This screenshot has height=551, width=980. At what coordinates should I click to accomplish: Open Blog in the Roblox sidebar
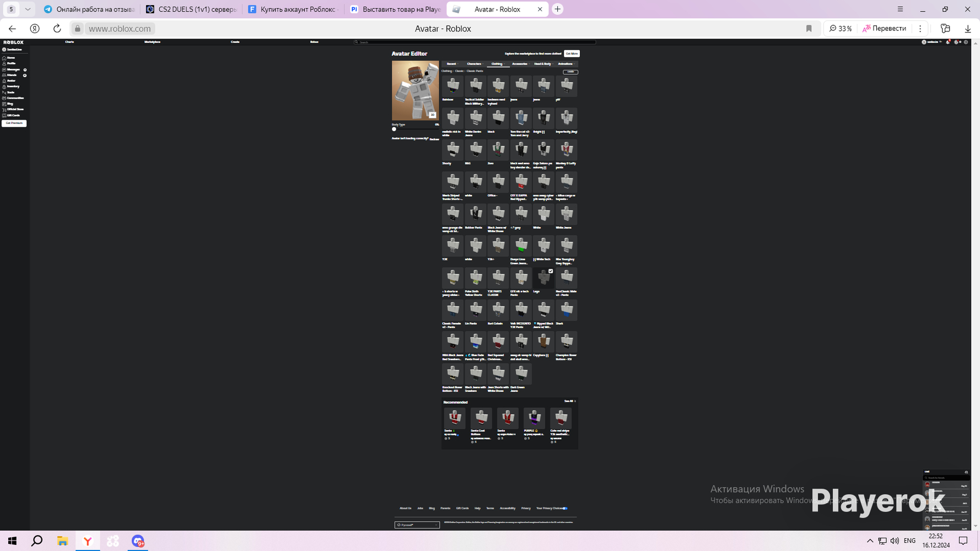(8, 104)
